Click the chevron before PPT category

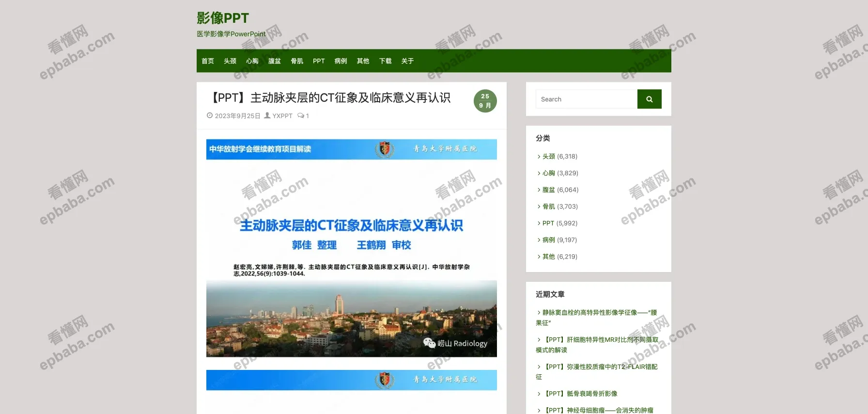(539, 223)
